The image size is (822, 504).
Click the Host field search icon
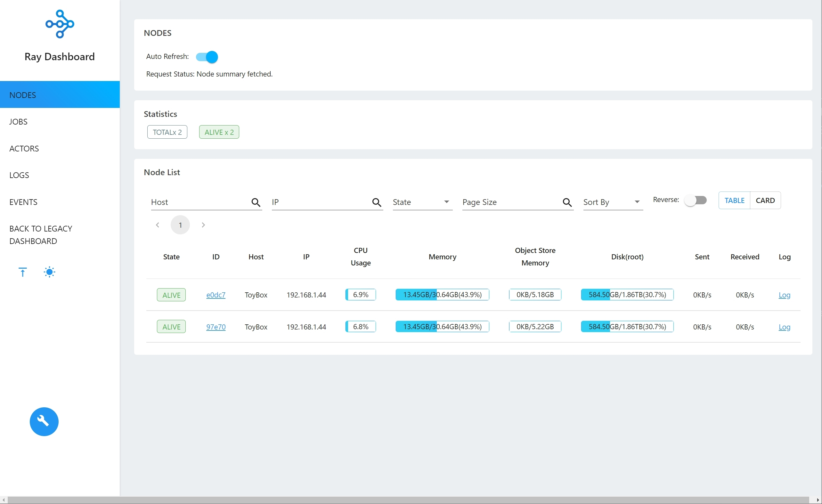(x=256, y=202)
